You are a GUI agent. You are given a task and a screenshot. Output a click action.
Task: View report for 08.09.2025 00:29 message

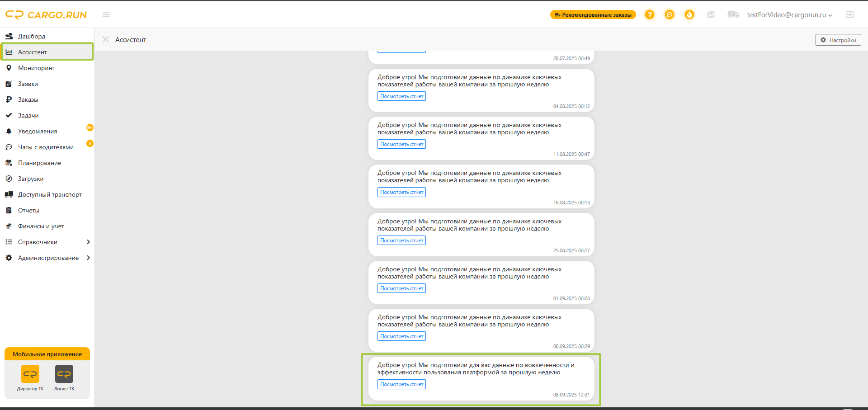click(x=401, y=336)
